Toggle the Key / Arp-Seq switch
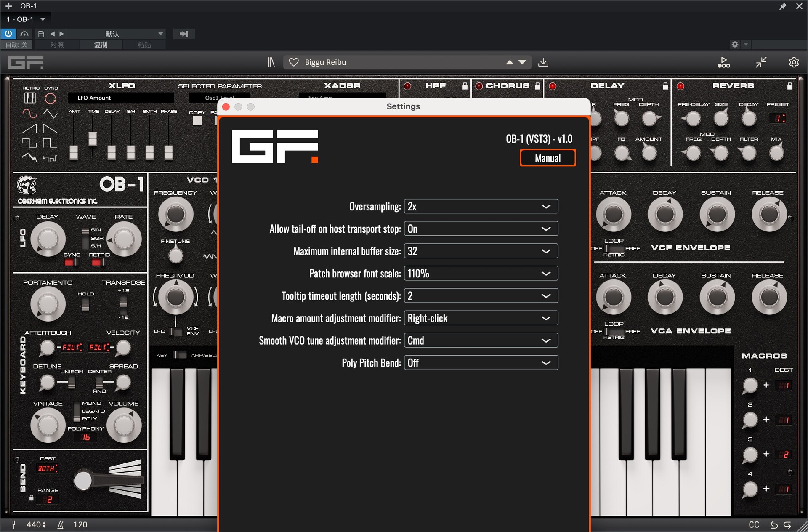 (180, 355)
